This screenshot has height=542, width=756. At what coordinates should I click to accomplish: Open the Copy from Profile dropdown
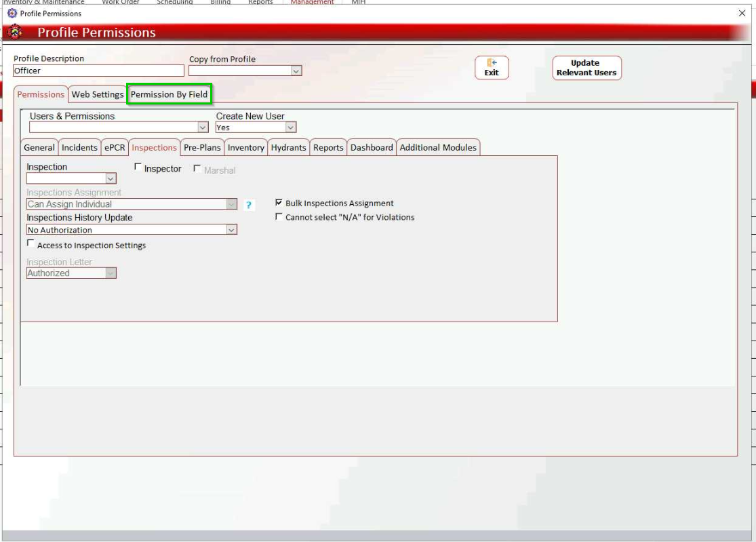coord(296,71)
